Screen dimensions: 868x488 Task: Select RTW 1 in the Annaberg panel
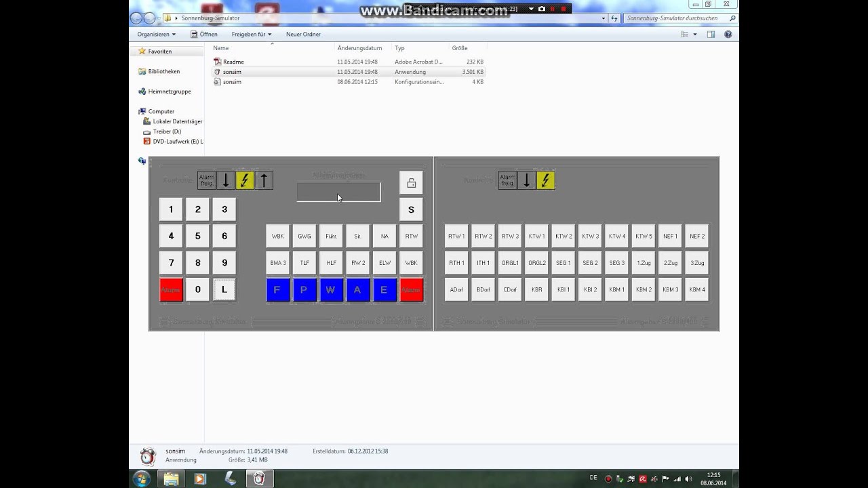(x=456, y=237)
